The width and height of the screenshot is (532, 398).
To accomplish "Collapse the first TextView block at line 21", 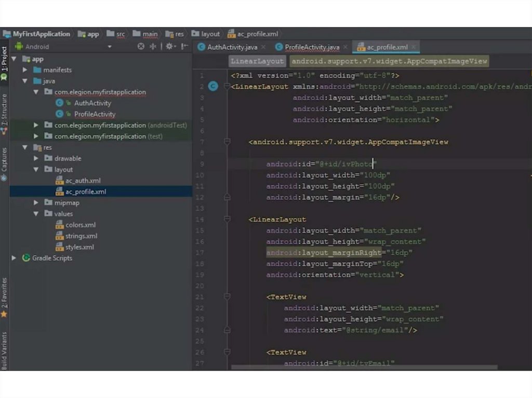I will [227, 297].
